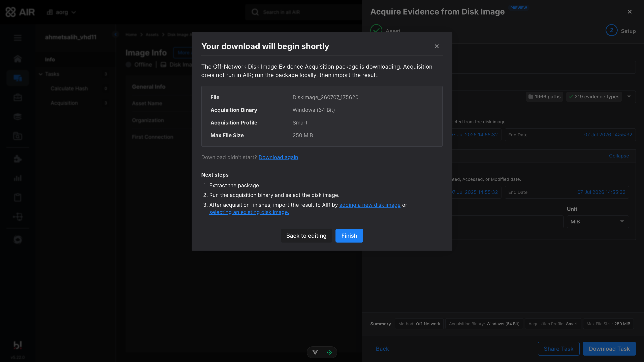Open the round icon below network tree

(18, 240)
